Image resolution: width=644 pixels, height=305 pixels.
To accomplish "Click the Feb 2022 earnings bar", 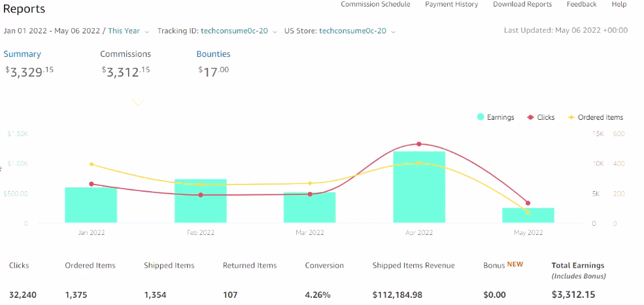I will pyautogui.click(x=201, y=201).
